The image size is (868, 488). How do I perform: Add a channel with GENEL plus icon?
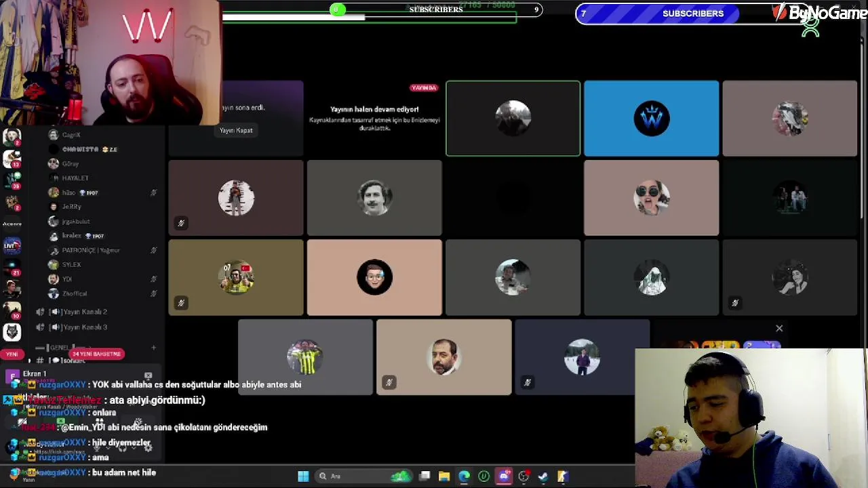153,347
